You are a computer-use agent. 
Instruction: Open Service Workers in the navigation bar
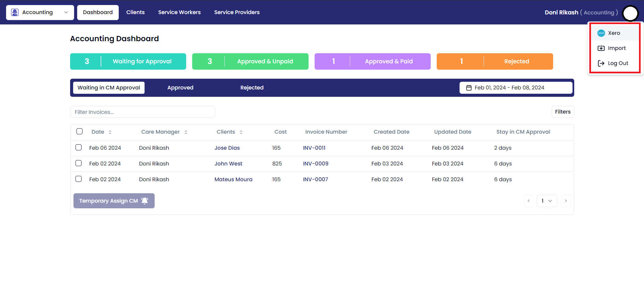(179, 12)
